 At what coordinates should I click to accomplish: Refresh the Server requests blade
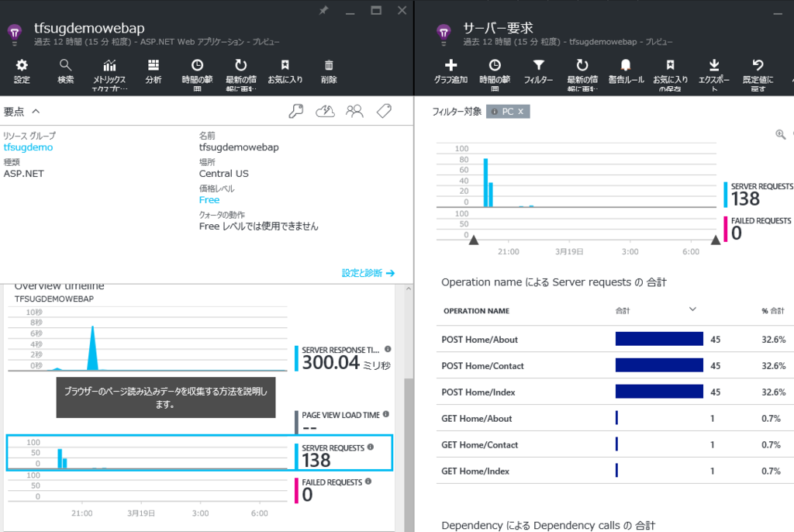(x=582, y=74)
